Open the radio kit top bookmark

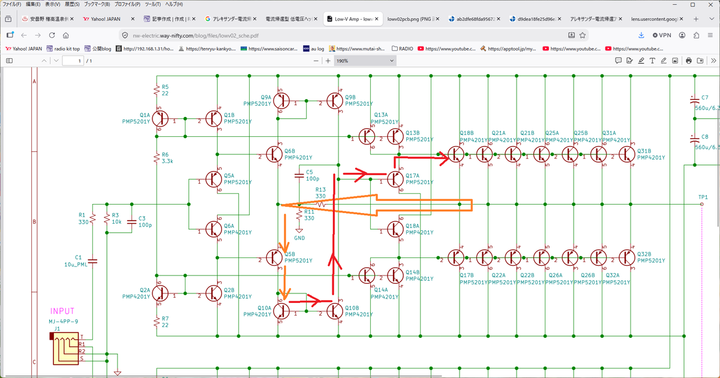[63, 48]
